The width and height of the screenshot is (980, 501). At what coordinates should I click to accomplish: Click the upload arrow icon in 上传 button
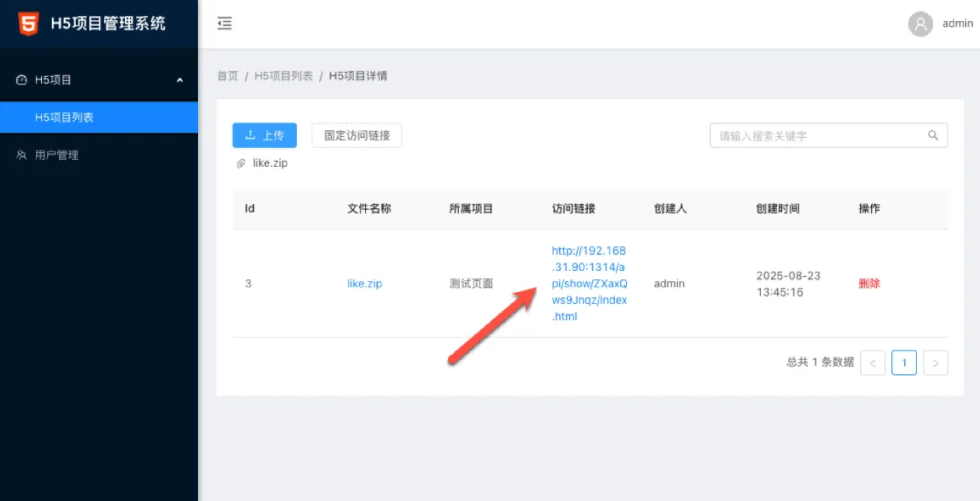click(250, 135)
